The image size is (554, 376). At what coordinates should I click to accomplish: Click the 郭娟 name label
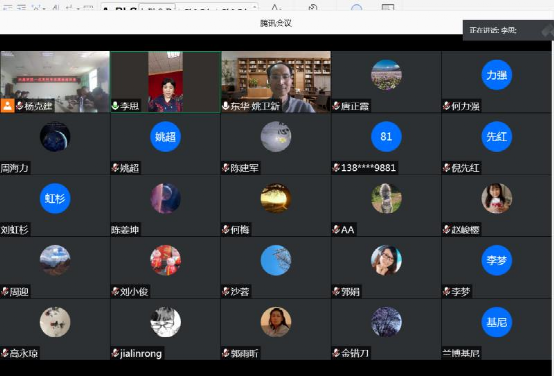[350, 292]
